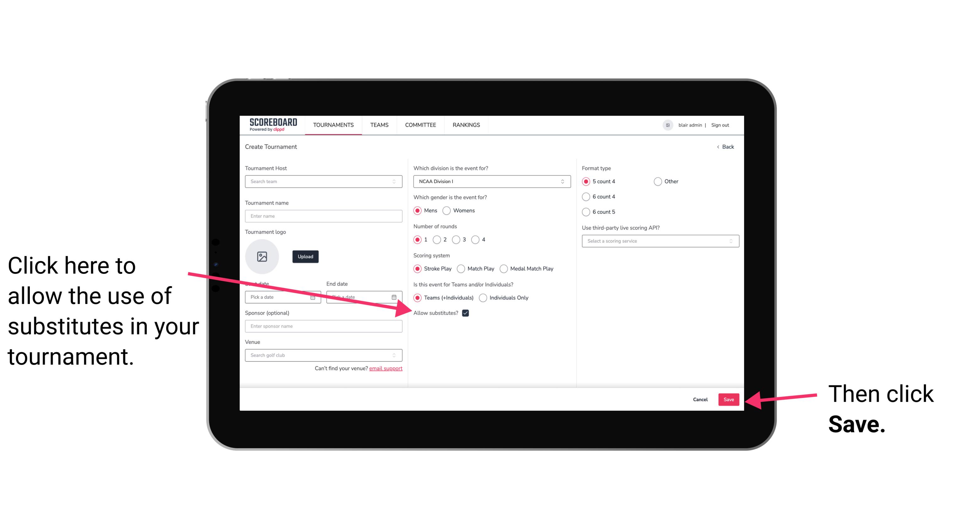The height and width of the screenshot is (527, 980).
Task: Click the calendar icon for End date
Action: coord(395,296)
